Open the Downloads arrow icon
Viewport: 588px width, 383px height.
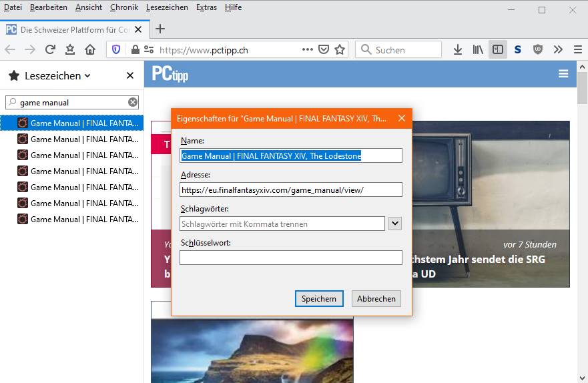457,49
